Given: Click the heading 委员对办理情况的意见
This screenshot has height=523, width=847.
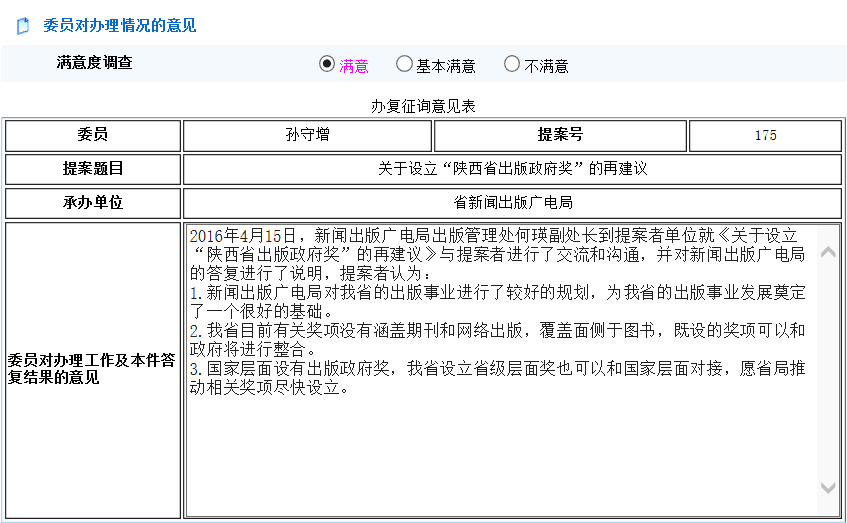Looking at the screenshot, I should pos(119,25).
